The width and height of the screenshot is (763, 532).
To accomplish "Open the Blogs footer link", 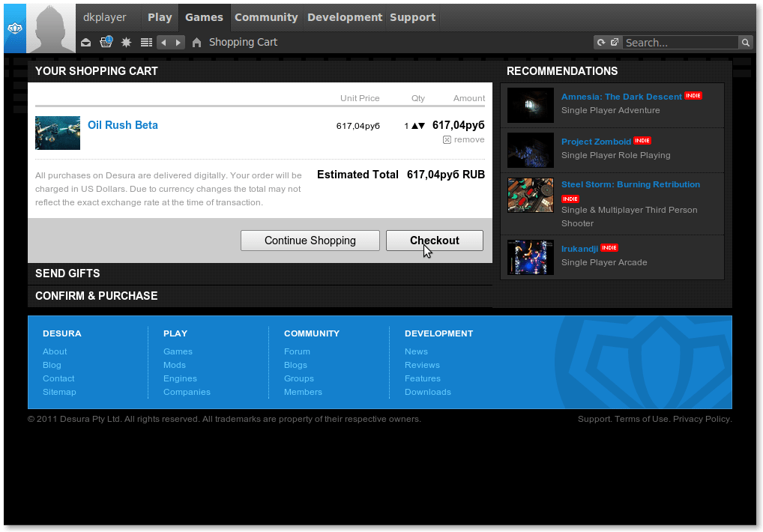I will pyautogui.click(x=295, y=365).
